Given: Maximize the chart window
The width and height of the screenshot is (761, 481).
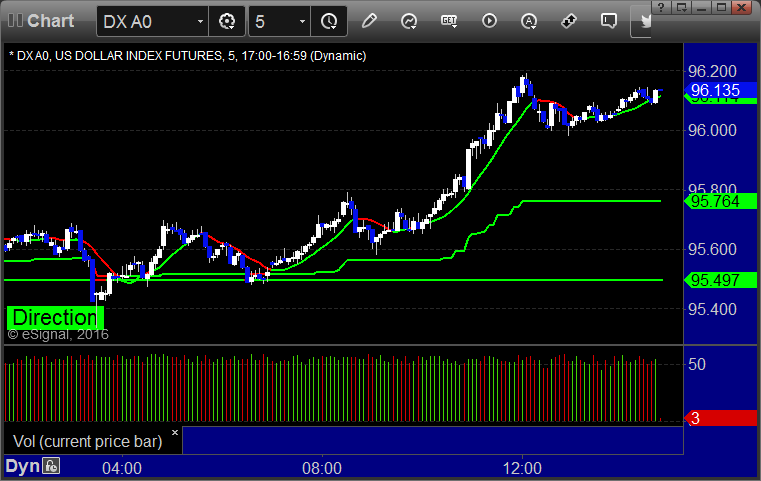Looking at the screenshot, I should [721, 7].
